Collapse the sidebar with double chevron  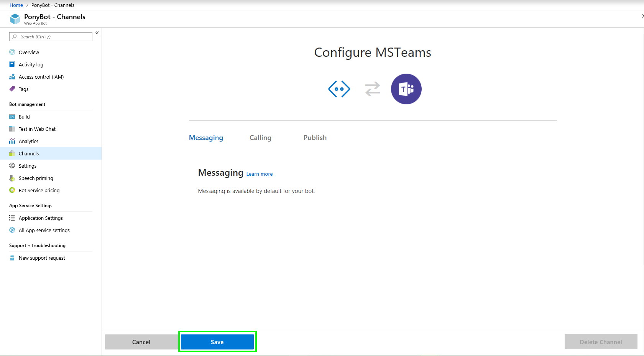point(97,33)
